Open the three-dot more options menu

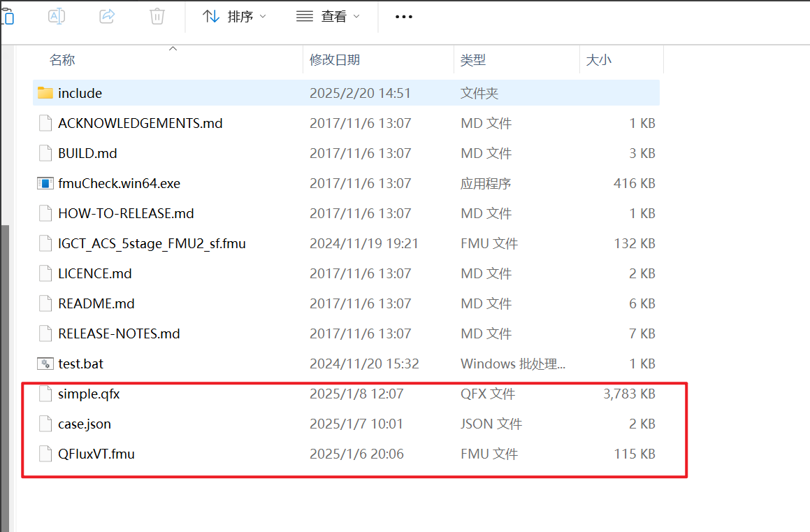pos(403,17)
